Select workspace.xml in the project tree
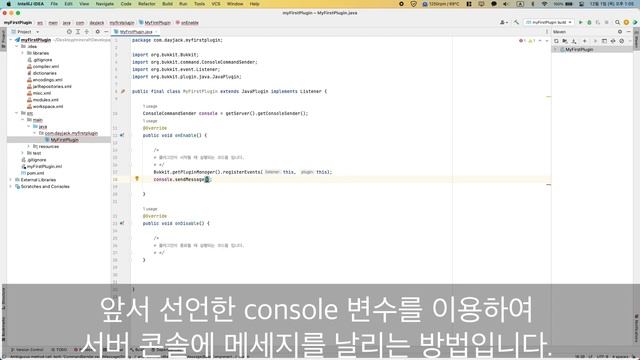 pyautogui.click(x=48, y=107)
